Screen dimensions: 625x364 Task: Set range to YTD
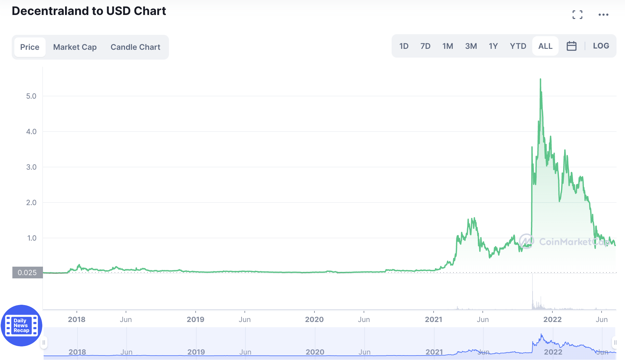point(518,46)
